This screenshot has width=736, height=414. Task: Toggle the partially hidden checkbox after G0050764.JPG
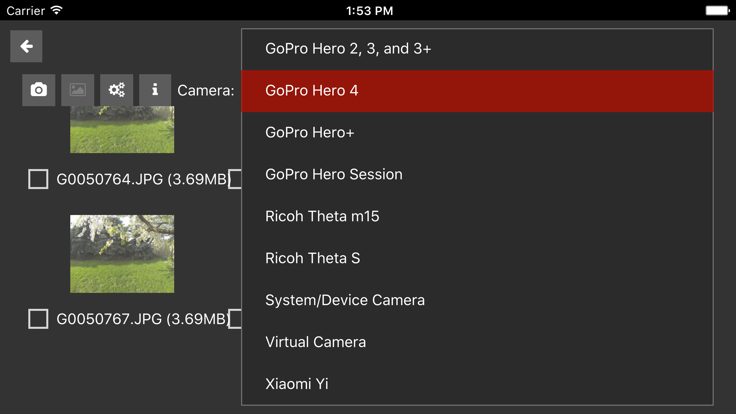[x=235, y=179]
